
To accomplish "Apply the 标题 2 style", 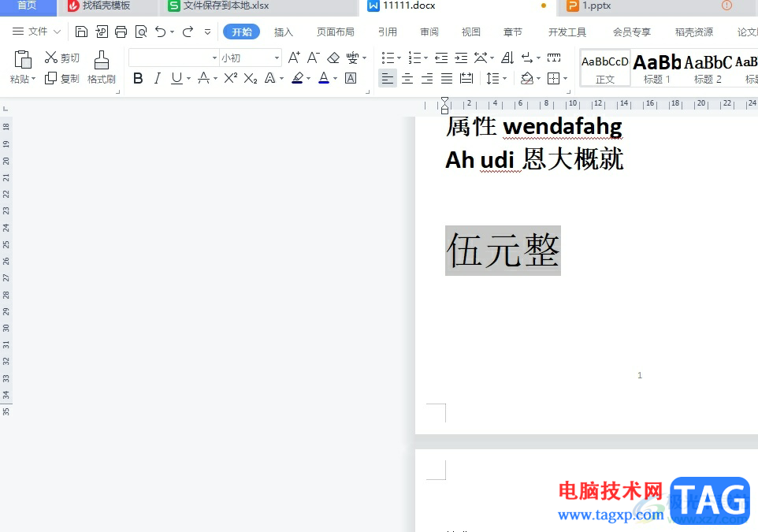I will click(708, 69).
